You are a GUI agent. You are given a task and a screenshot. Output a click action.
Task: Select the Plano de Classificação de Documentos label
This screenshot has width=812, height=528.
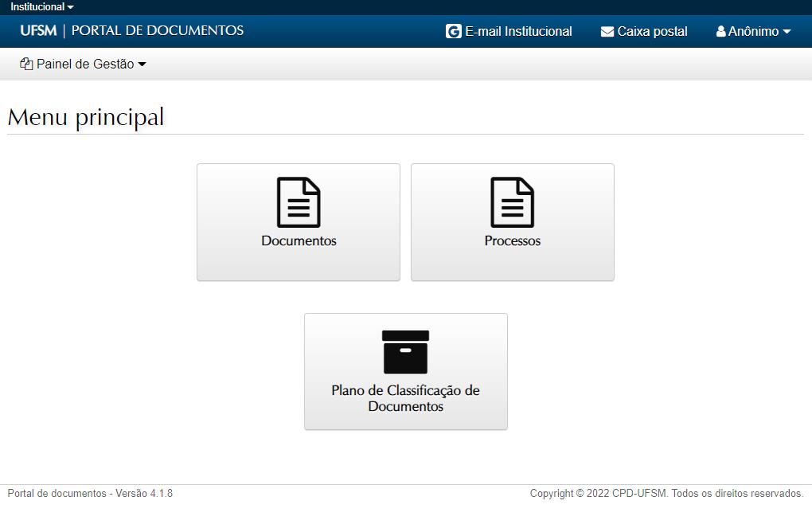point(405,398)
